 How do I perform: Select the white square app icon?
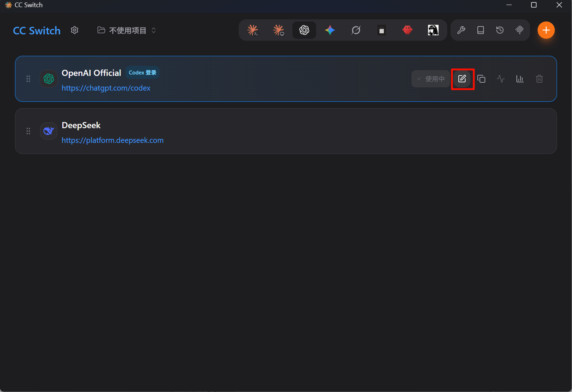pos(382,30)
